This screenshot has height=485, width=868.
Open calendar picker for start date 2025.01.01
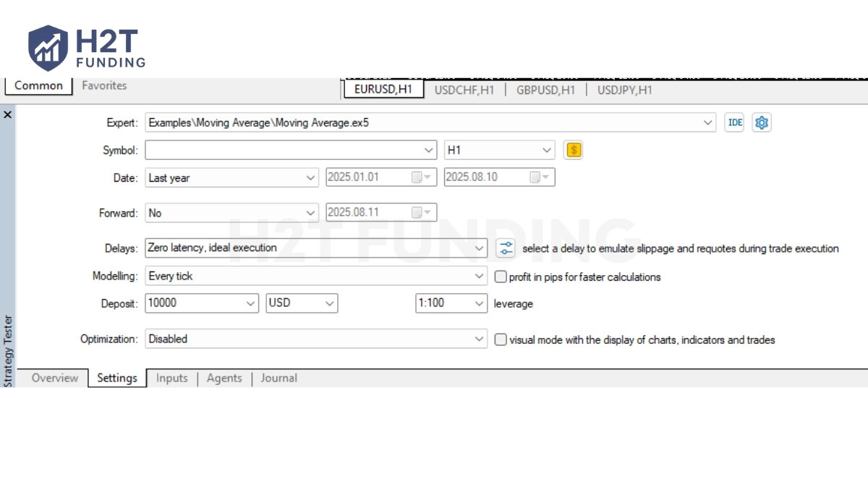pyautogui.click(x=421, y=177)
